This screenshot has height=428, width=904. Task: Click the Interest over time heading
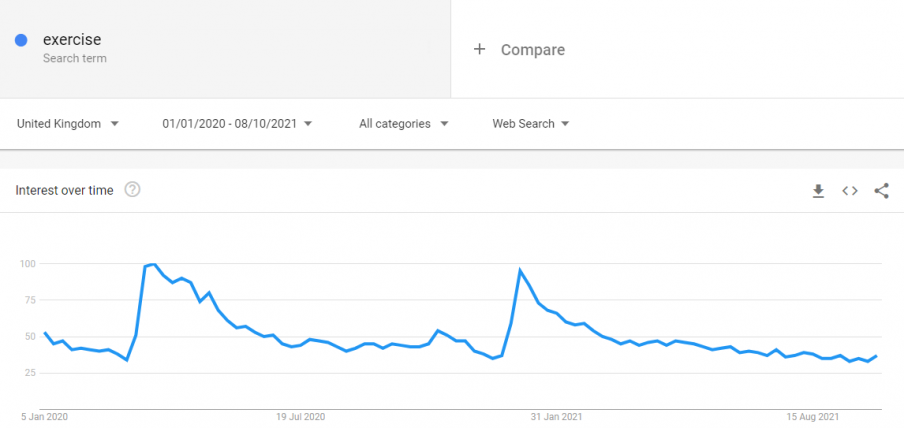pos(65,190)
